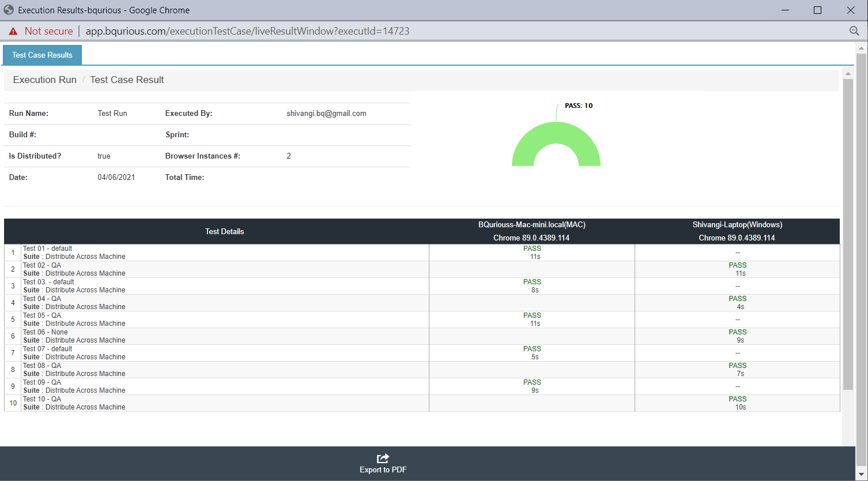This screenshot has height=481, width=868.
Task: Click the Test Details column header
Action: coord(225,231)
